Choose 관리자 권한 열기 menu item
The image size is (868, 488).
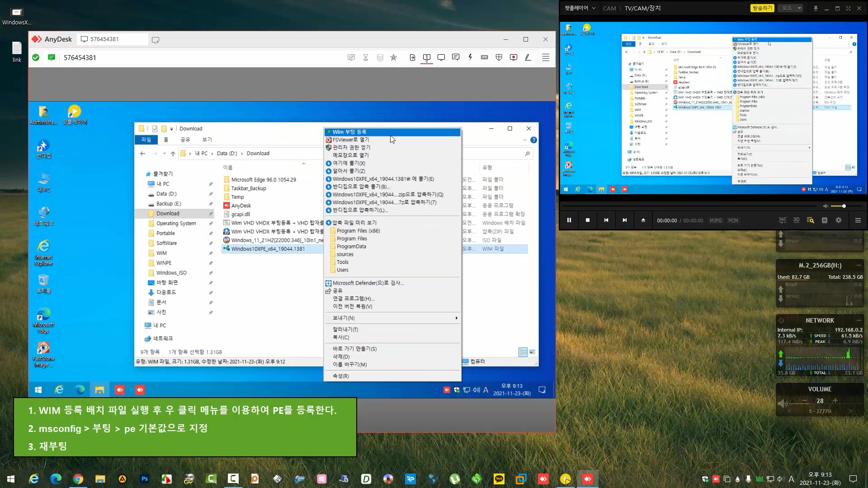[392, 147]
